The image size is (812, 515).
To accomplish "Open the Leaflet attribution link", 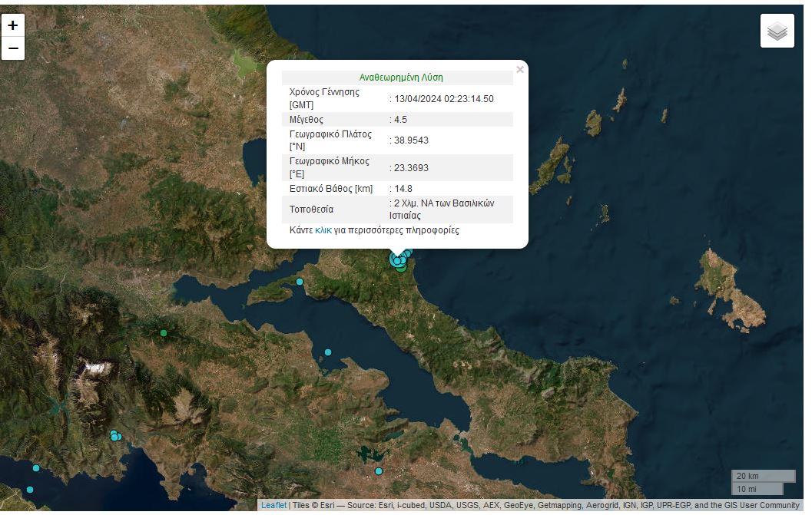I will coord(273,505).
